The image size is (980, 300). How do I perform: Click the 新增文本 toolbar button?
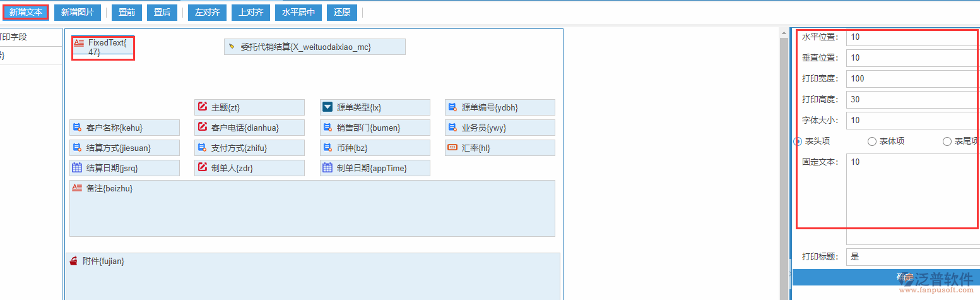coord(26,13)
